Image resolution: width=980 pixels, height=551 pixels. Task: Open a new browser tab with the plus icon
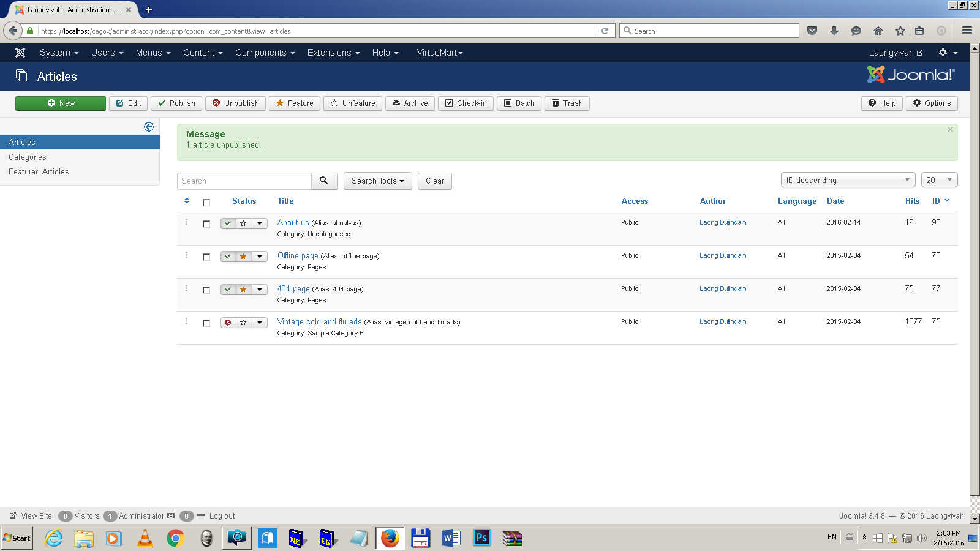149,10
